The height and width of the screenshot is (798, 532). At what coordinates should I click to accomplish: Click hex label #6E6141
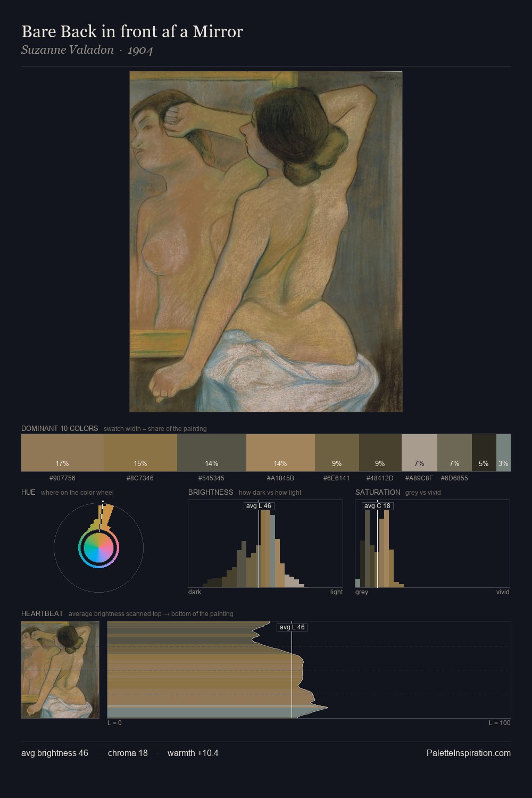337,478
